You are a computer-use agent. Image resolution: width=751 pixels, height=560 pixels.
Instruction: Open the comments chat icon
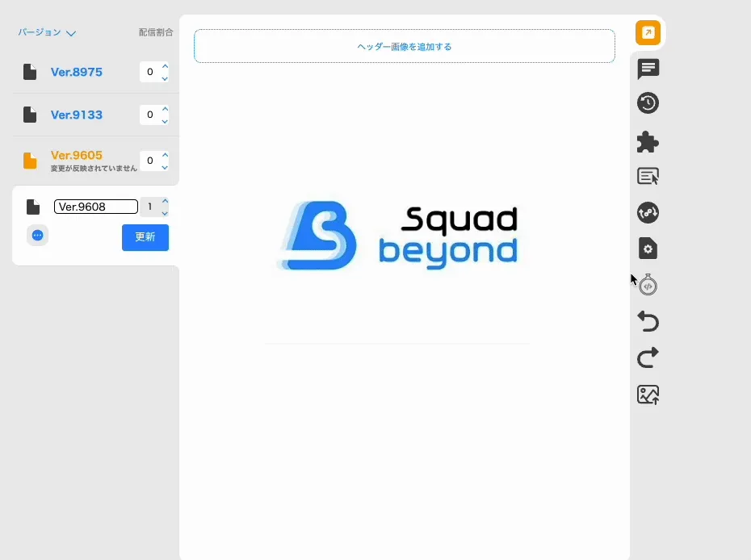coord(648,69)
